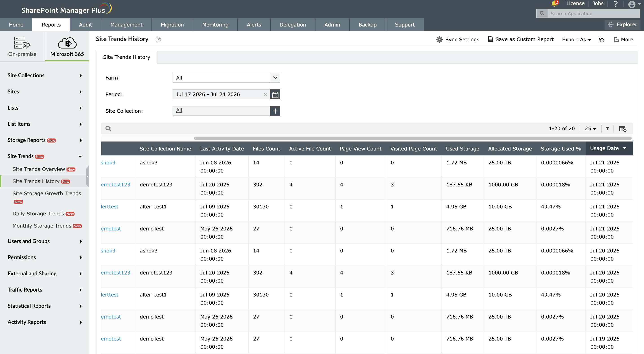Open the help question mark in header
Screen dimensions: 644x354
(x=616, y=4)
